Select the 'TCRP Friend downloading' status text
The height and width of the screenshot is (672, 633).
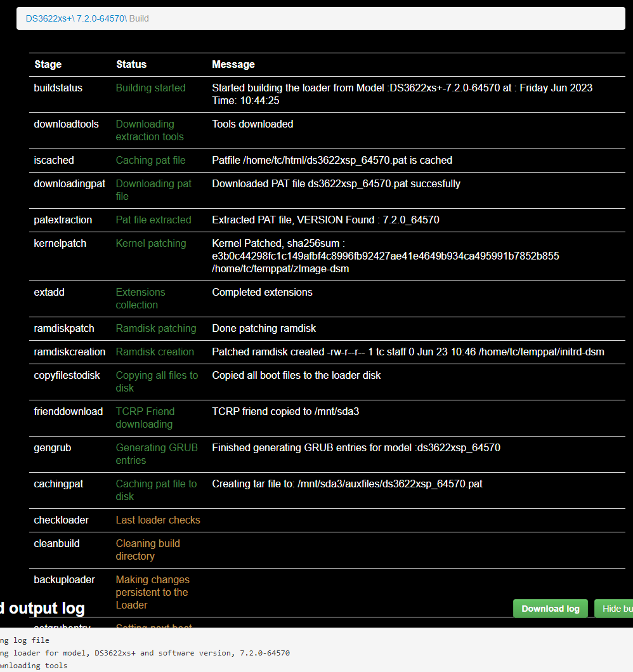click(x=145, y=418)
